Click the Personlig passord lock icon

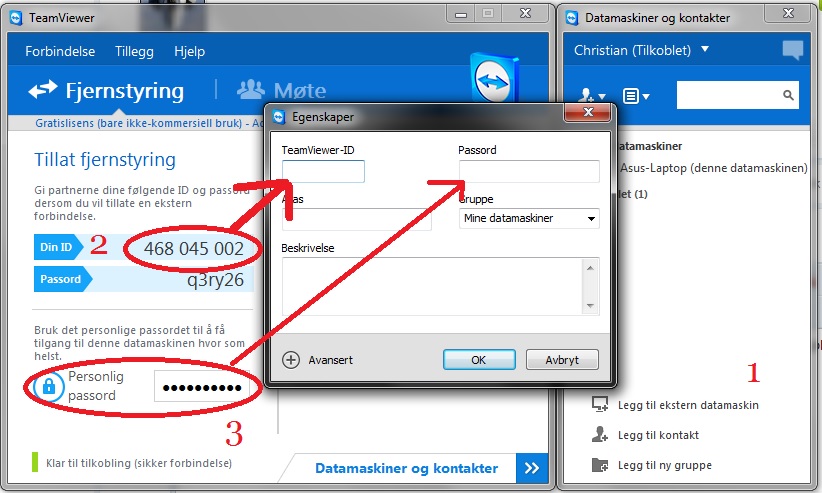point(49,387)
